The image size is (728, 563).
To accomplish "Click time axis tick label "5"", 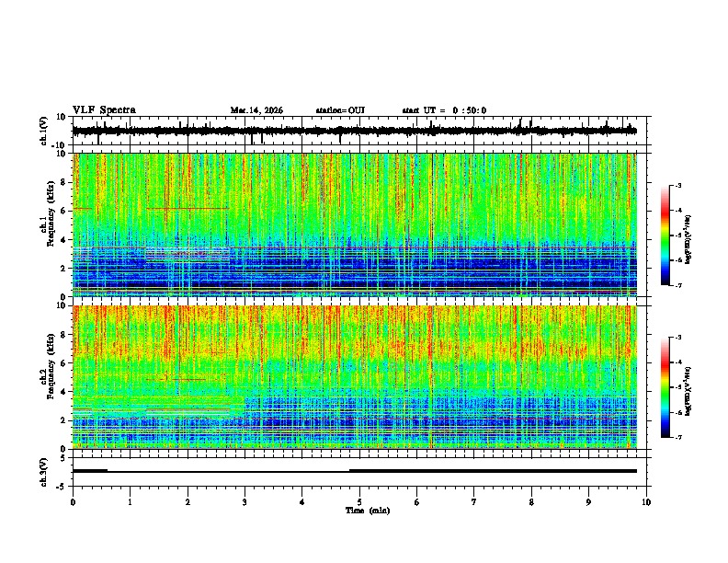I will pos(359,502).
